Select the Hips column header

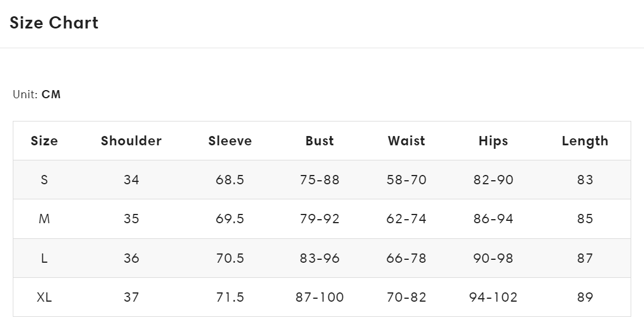[x=493, y=141]
